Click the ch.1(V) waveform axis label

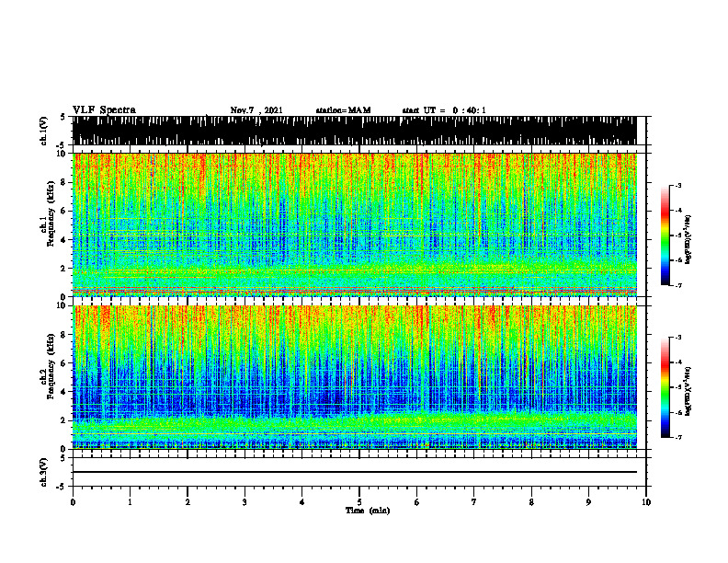point(44,131)
